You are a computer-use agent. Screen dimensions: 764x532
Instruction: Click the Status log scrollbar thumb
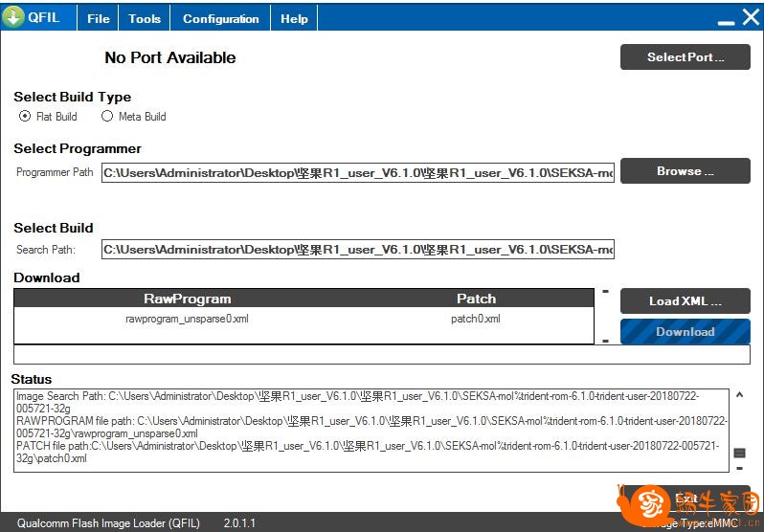[739, 454]
